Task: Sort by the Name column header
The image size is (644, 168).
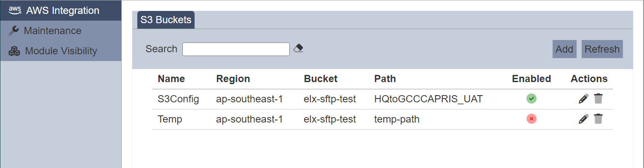Action: [x=171, y=79]
